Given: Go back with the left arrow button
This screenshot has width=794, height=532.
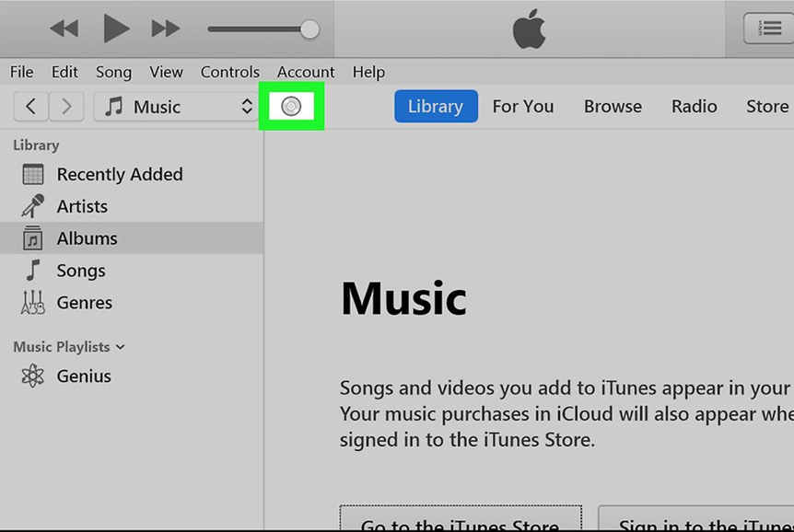Looking at the screenshot, I should click(x=31, y=106).
